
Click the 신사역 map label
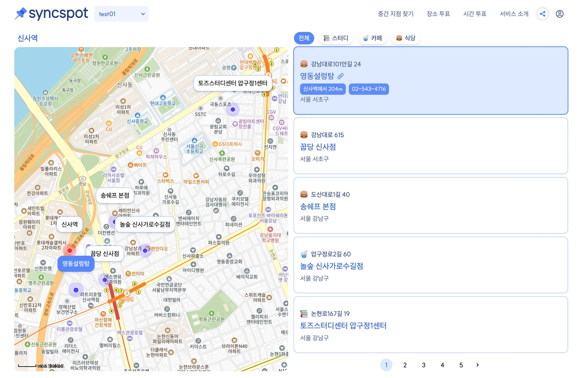click(x=70, y=225)
